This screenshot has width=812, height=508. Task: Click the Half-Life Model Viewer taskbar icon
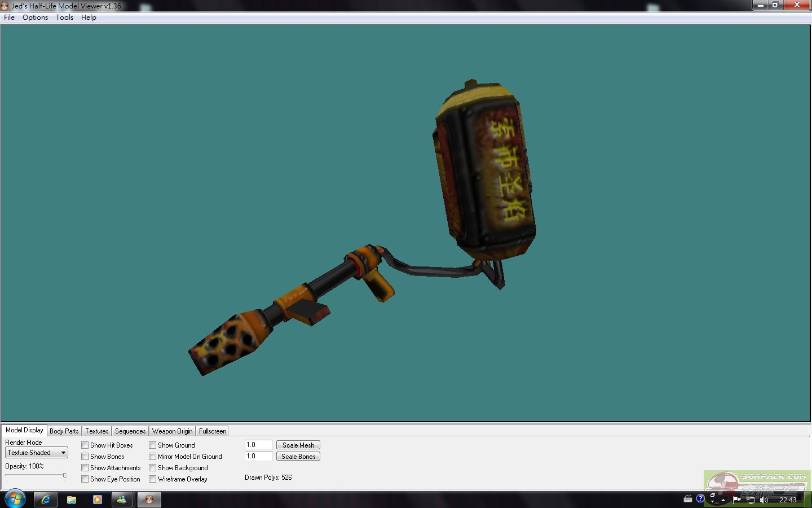pos(149,500)
